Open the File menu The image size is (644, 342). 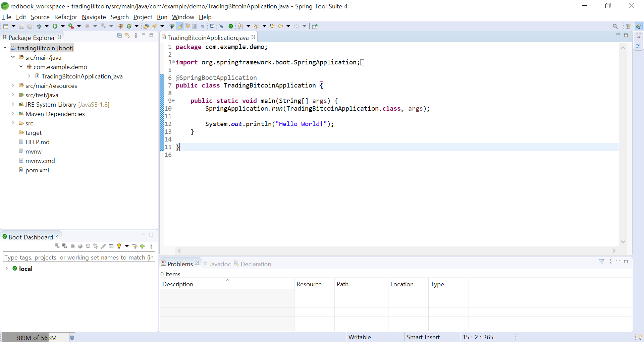pos(7,17)
